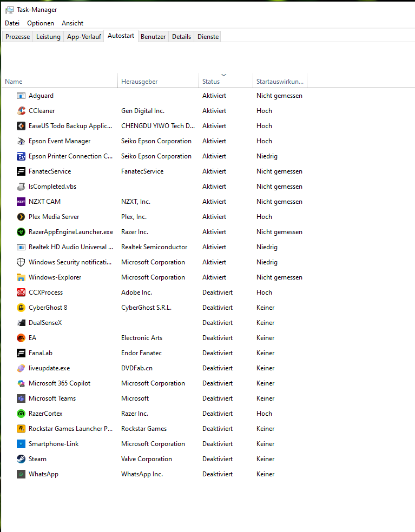Open the Details tab
Viewport: 415px width, 532px height.
(181, 37)
